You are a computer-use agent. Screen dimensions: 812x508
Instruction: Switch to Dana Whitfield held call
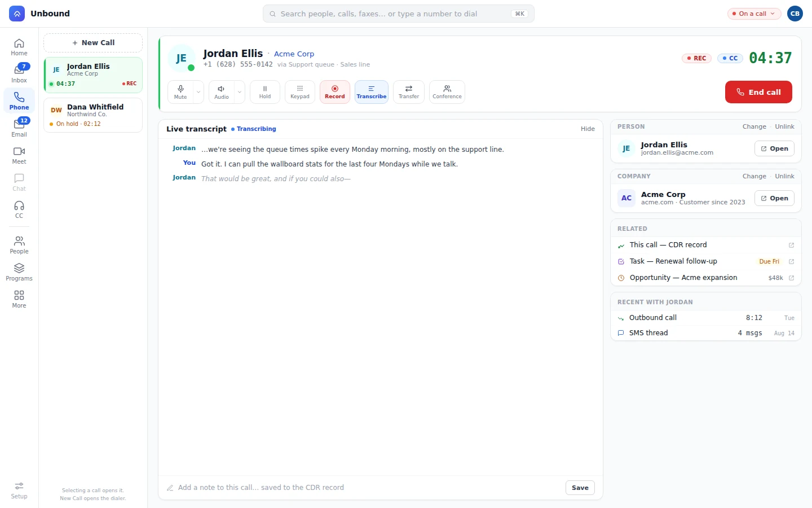(x=93, y=115)
